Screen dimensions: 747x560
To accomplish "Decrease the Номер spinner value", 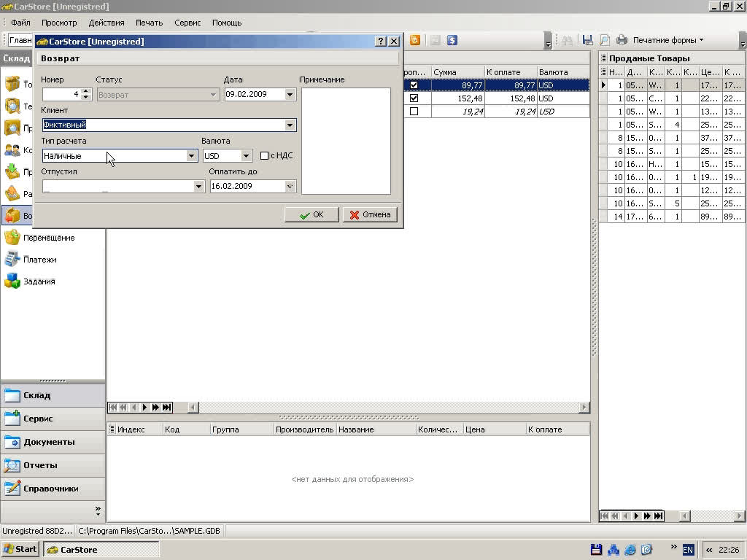I will coord(86,97).
